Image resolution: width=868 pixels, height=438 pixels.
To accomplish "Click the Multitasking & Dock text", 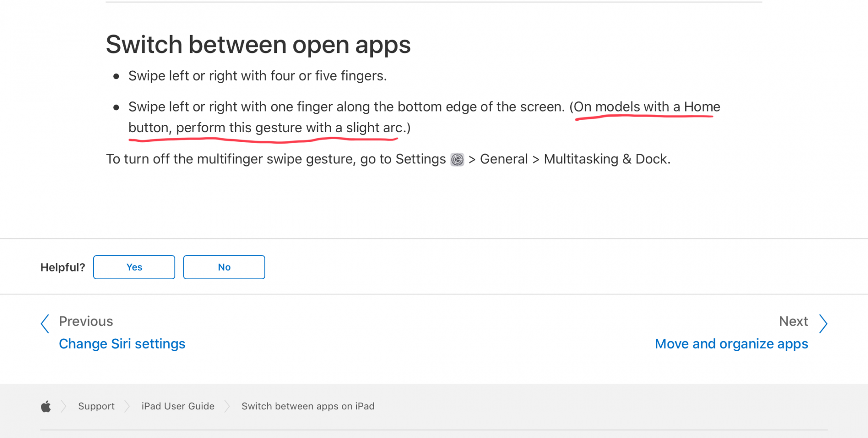I will [x=607, y=159].
